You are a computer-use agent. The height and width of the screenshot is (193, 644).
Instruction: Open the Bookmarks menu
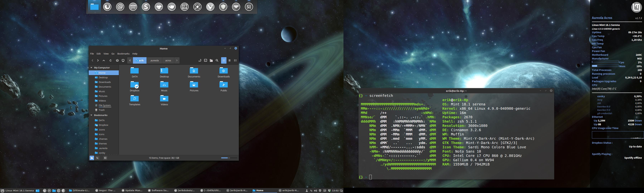click(123, 54)
